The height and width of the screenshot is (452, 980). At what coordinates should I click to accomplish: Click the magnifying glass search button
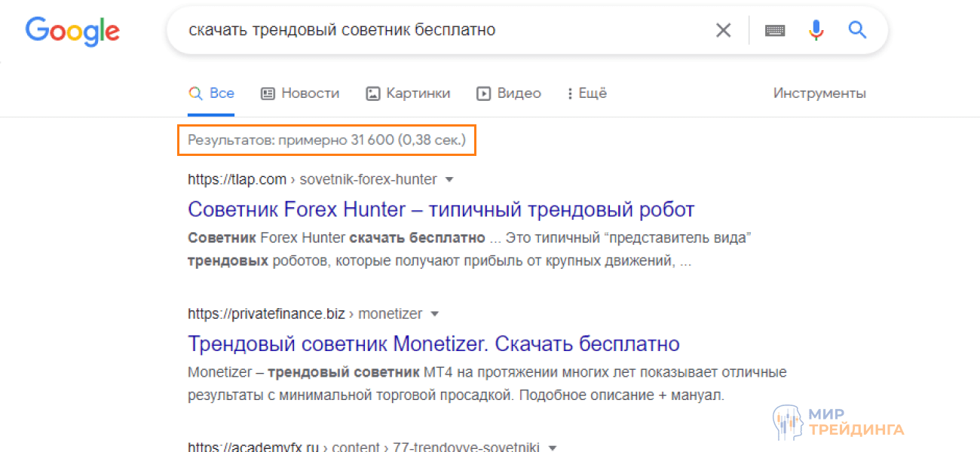pyautogui.click(x=857, y=30)
